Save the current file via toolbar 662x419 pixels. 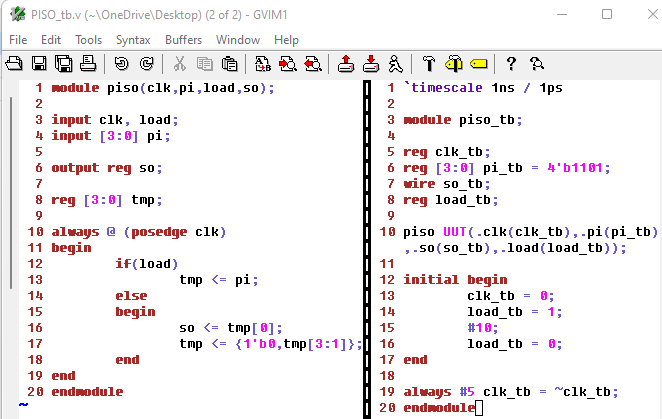[x=39, y=64]
